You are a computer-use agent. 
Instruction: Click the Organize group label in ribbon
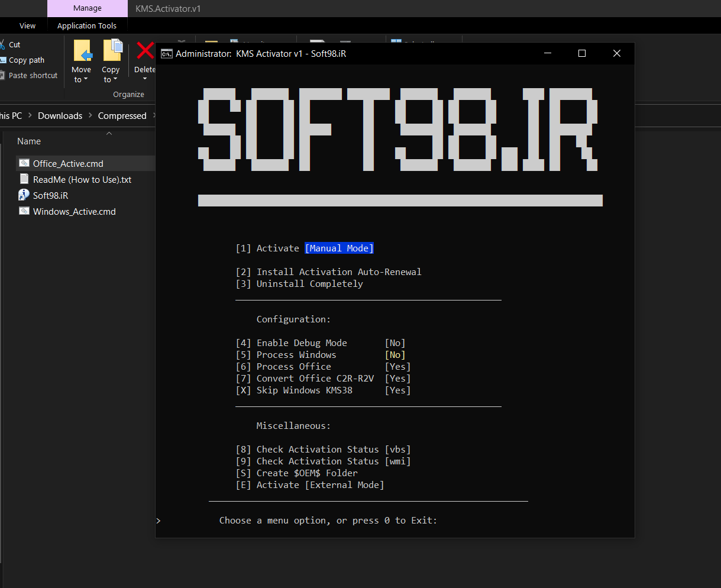coord(129,95)
